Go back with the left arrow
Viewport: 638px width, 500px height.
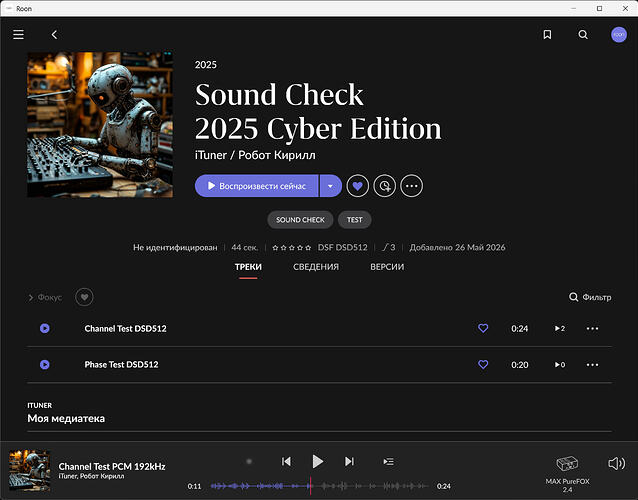(54, 35)
